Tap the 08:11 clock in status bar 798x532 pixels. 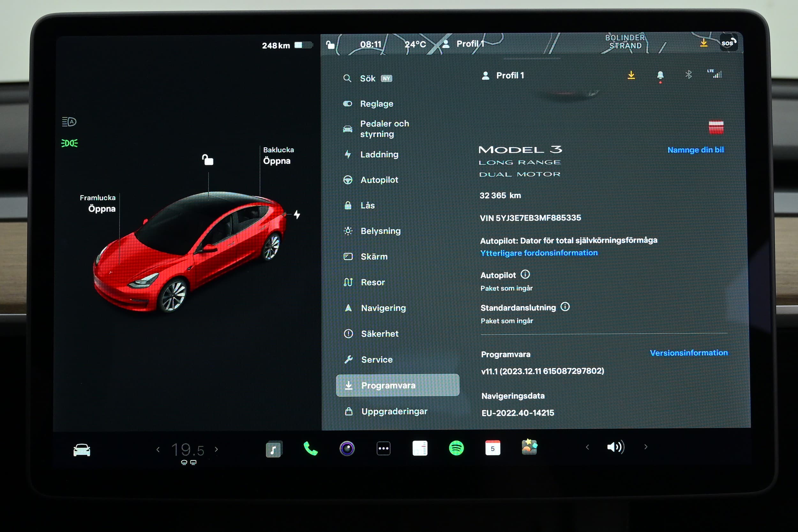(371, 44)
